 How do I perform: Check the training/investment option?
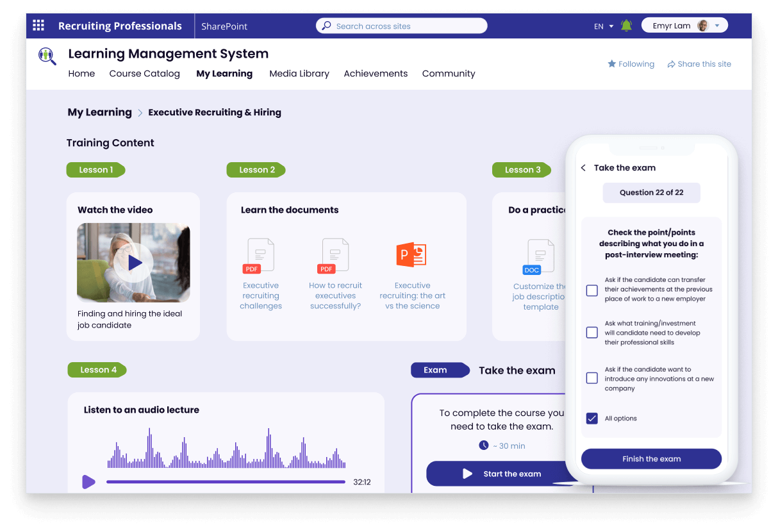592,333
